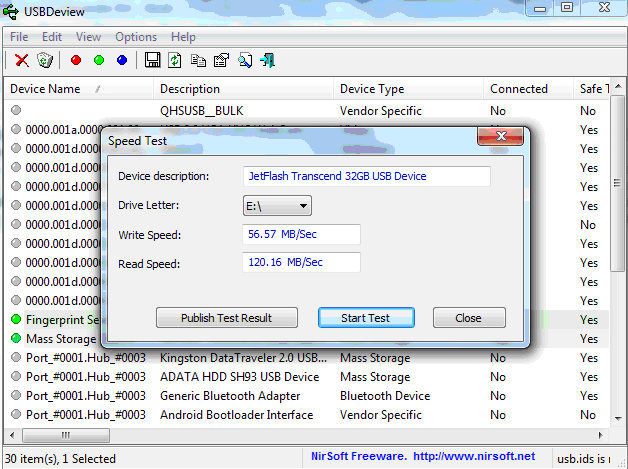
Task: Click the blue circle toolbar icon
Action: (x=122, y=60)
